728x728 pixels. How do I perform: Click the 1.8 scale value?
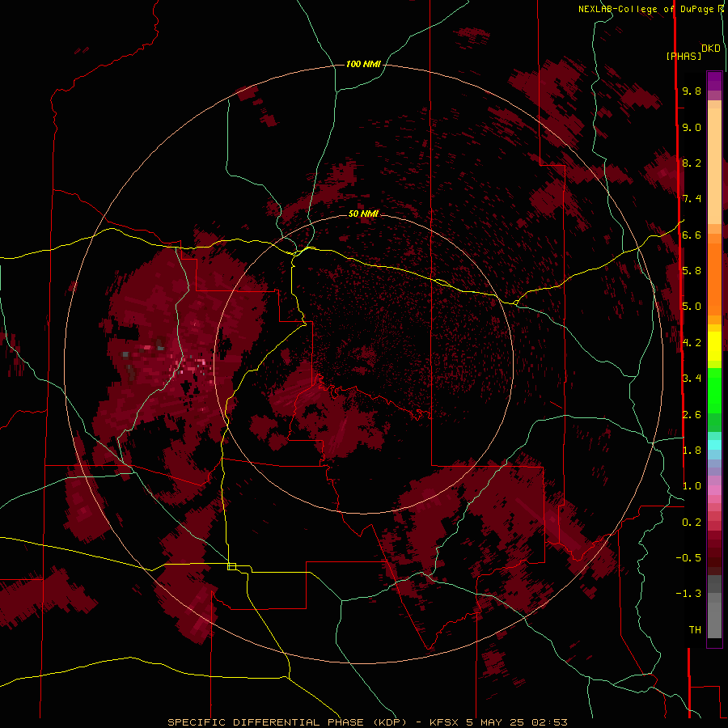[692, 451]
